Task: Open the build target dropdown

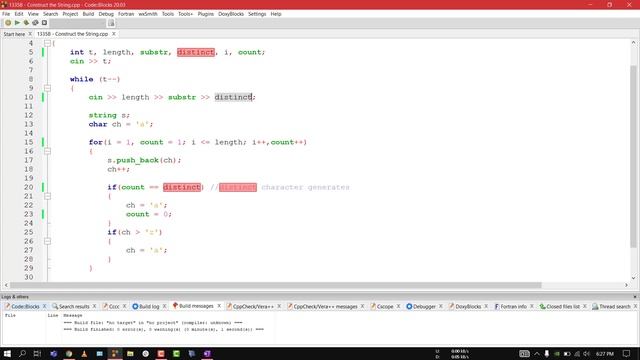Action: coord(77,23)
